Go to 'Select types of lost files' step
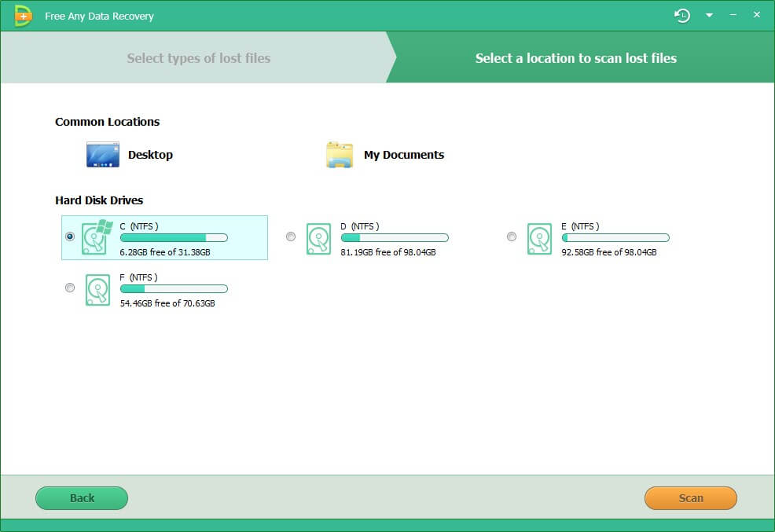Screen dimensions: 775x532 [198, 58]
